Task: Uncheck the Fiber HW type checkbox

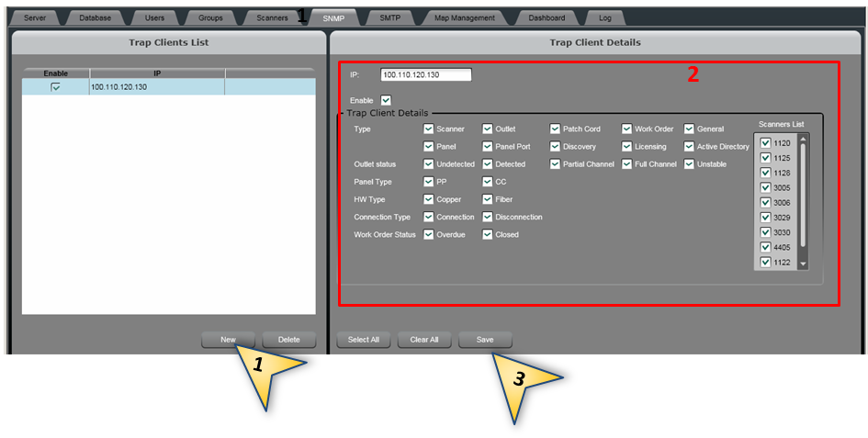Action: pyautogui.click(x=488, y=199)
